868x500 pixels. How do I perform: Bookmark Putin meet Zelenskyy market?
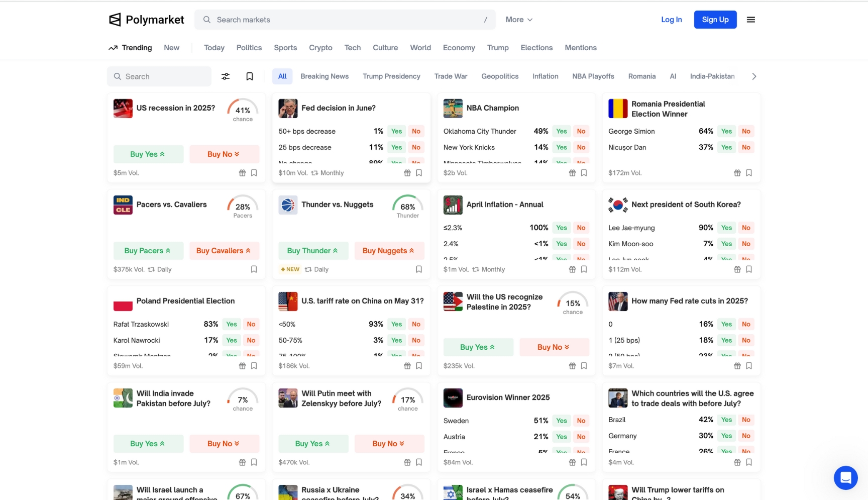click(x=419, y=462)
